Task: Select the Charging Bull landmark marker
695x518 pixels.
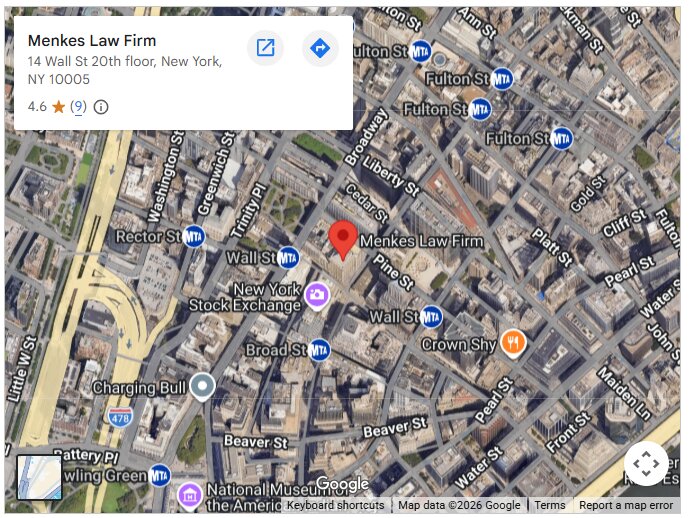Action: click(203, 387)
